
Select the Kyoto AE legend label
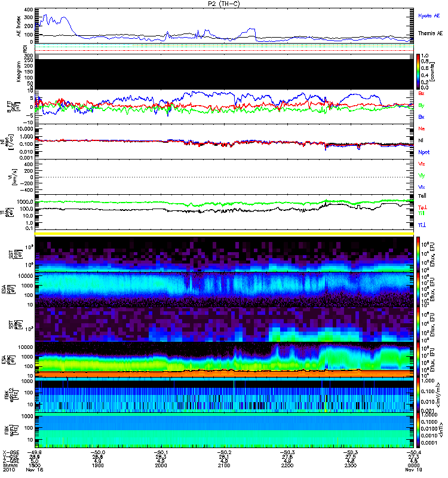[x=429, y=16]
